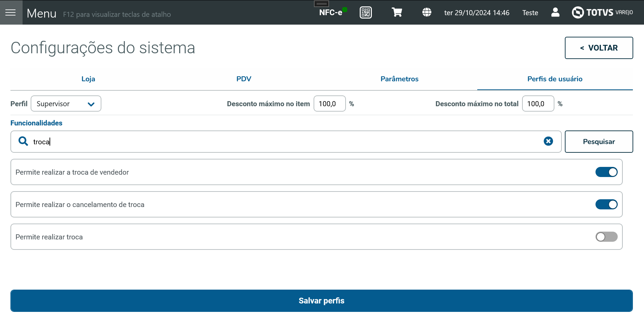Disable 'Permite realizar a troca de vendedor'
Screen dimensions: 644x323
606,172
